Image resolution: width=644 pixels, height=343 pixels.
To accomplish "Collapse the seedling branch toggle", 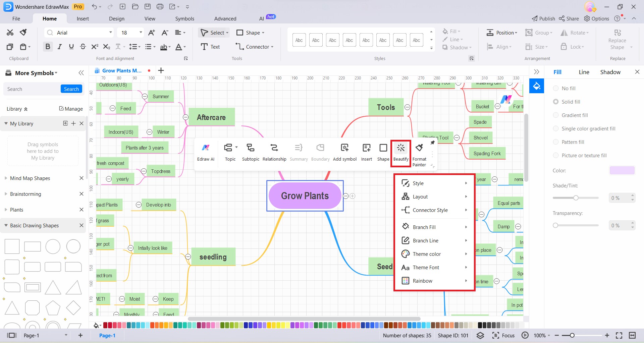I will click(188, 257).
